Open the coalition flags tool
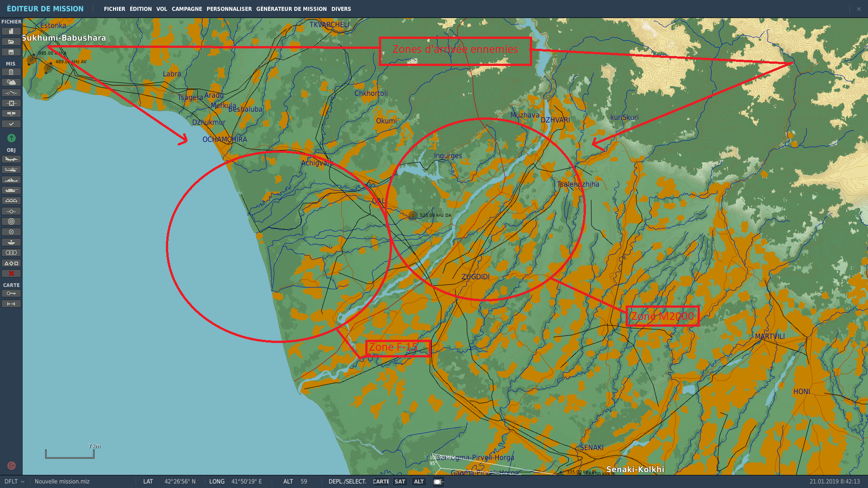Viewport: 868px width, 488px height. (11, 113)
